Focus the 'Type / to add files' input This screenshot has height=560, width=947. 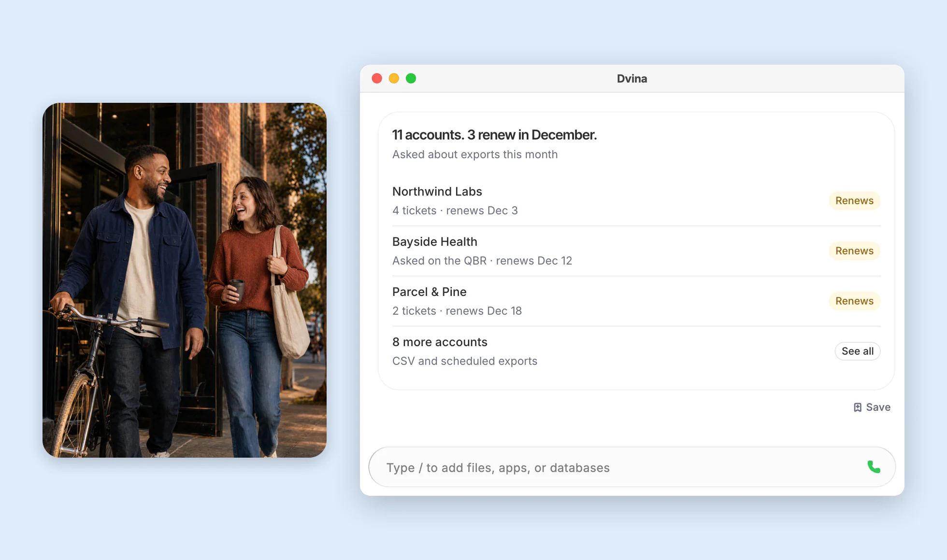coord(632,467)
